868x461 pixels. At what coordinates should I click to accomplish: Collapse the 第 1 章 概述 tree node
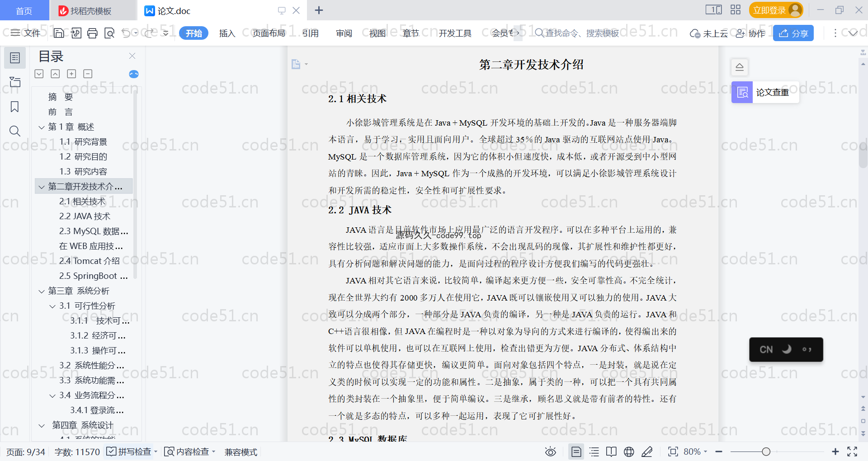coord(41,127)
